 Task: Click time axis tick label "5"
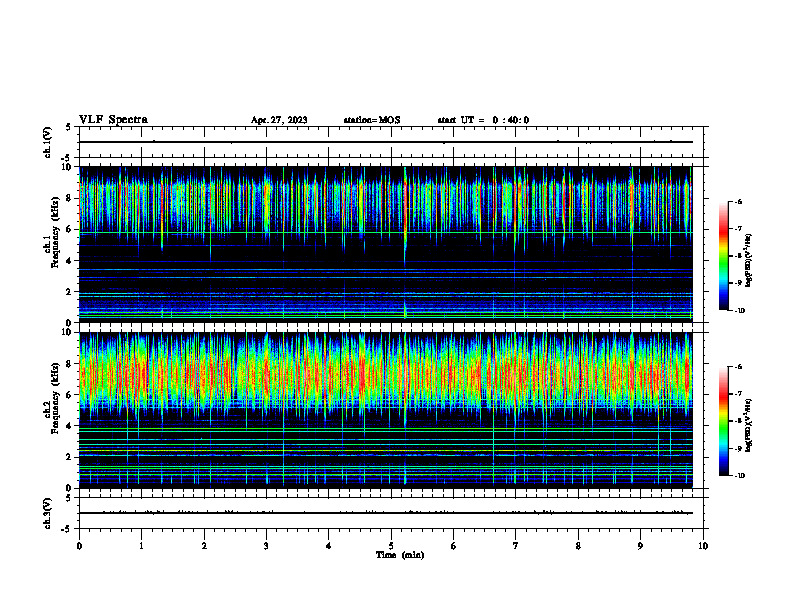click(391, 546)
